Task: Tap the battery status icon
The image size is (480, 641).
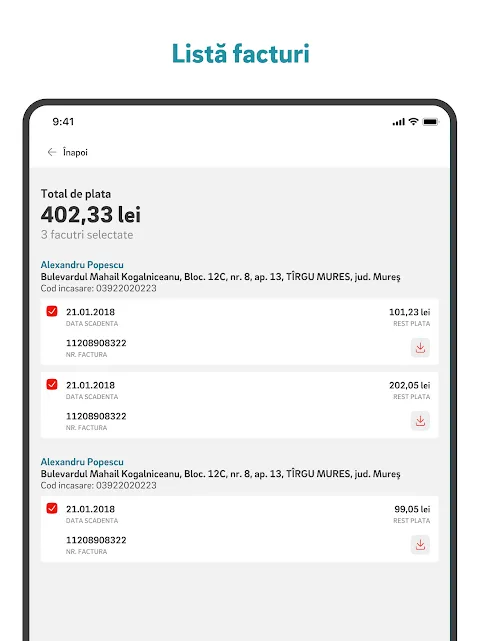Action: [x=431, y=121]
